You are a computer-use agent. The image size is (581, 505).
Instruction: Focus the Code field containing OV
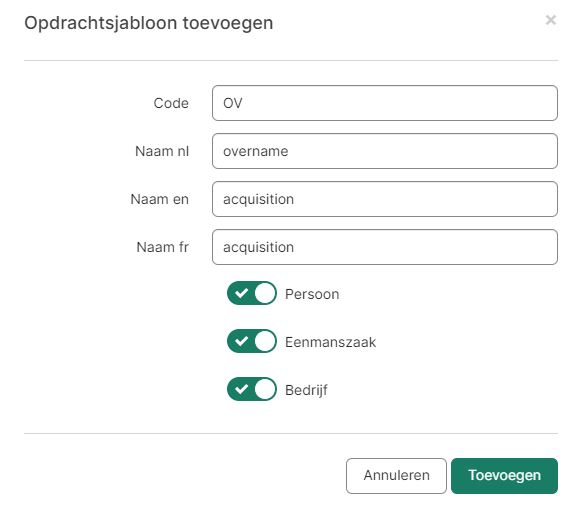(385, 103)
